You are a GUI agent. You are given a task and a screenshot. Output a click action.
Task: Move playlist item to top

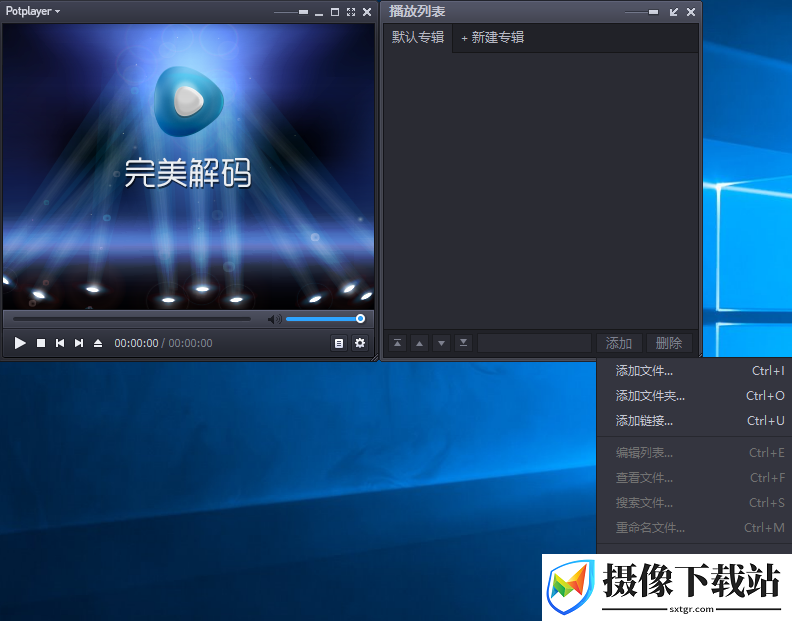pyautogui.click(x=398, y=343)
